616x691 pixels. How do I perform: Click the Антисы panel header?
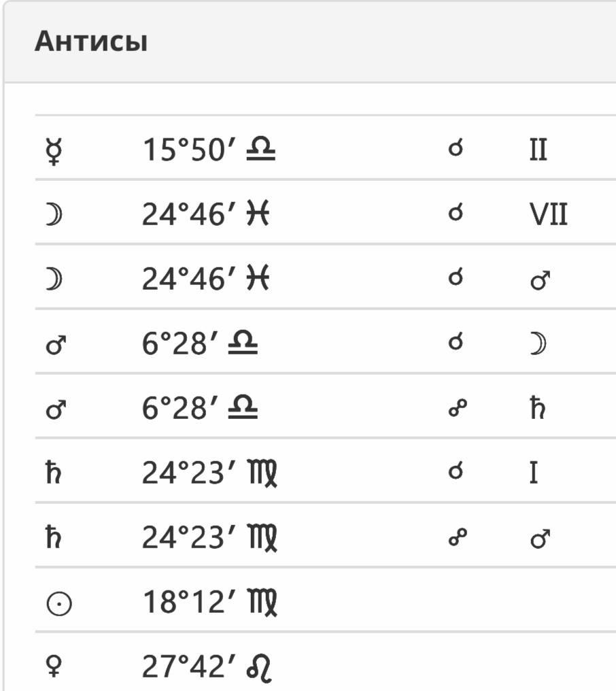[x=310, y=42]
